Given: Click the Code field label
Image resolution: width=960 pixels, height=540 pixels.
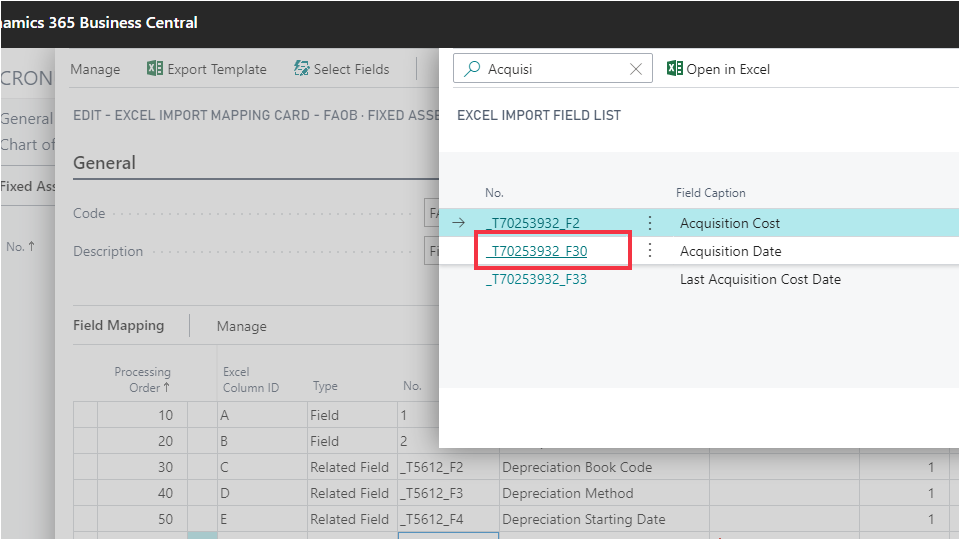Looking at the screenshot, I should [89, 213].
